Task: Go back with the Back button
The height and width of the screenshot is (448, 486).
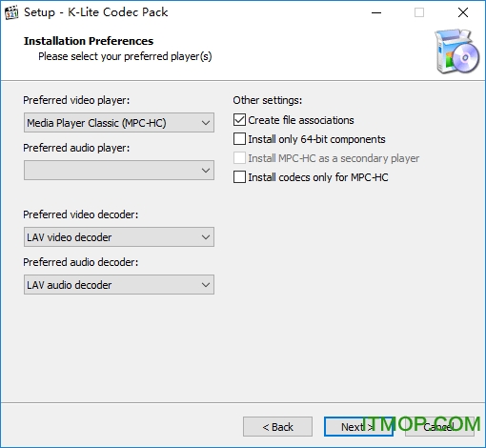Action: point(277,427)
